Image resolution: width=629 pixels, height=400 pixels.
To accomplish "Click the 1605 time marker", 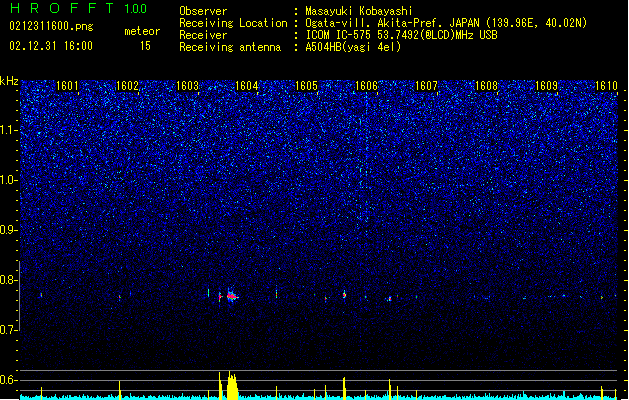I will coord(306,86).
